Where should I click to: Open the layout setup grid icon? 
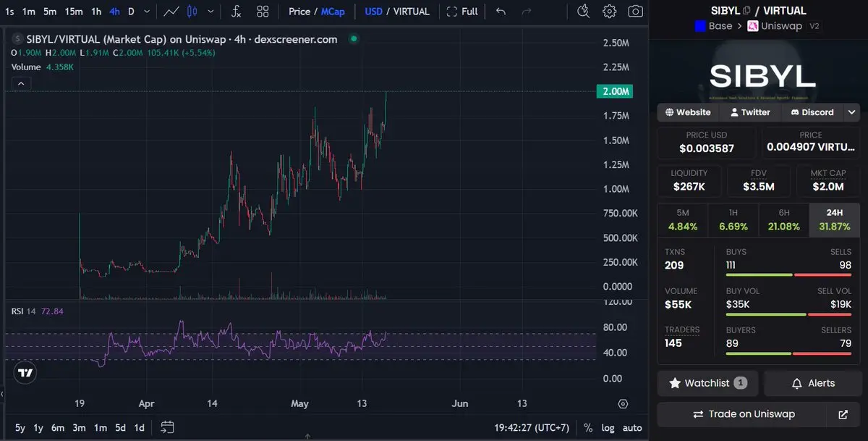(x=263, y=12)
